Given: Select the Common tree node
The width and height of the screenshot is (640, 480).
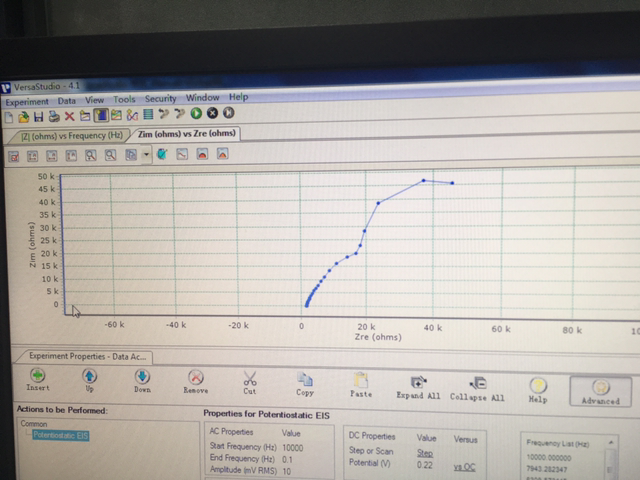Looking at the screenshot, I should tap(34, 424).
